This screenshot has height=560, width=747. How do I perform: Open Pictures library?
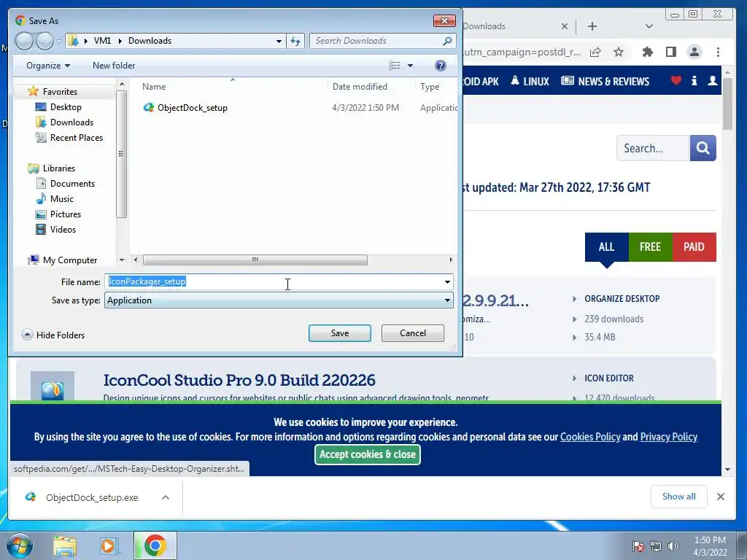point(65,214)
